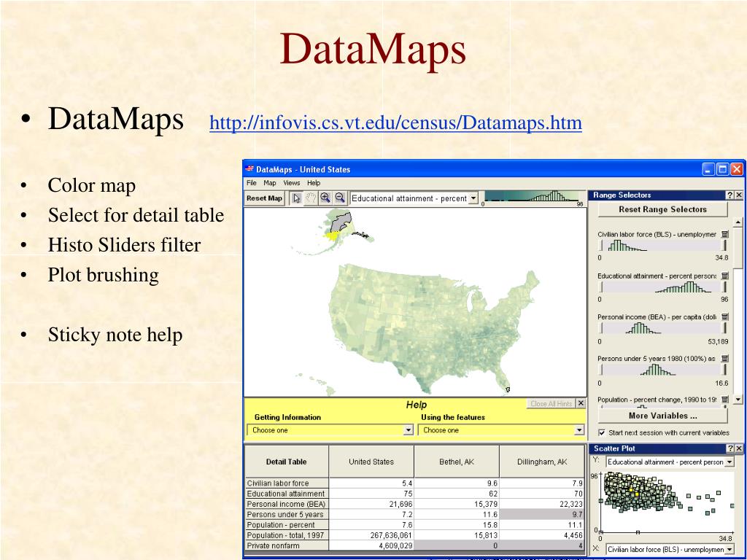Open help for the Scatter Plot panel
The image size is (747, 560).
click(729, 448)
